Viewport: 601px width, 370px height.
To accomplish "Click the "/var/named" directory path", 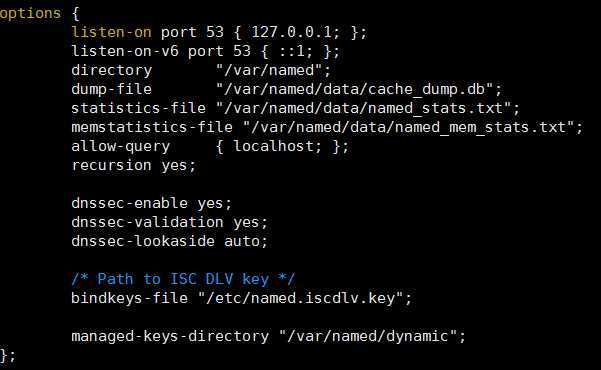I will (269, 70).
